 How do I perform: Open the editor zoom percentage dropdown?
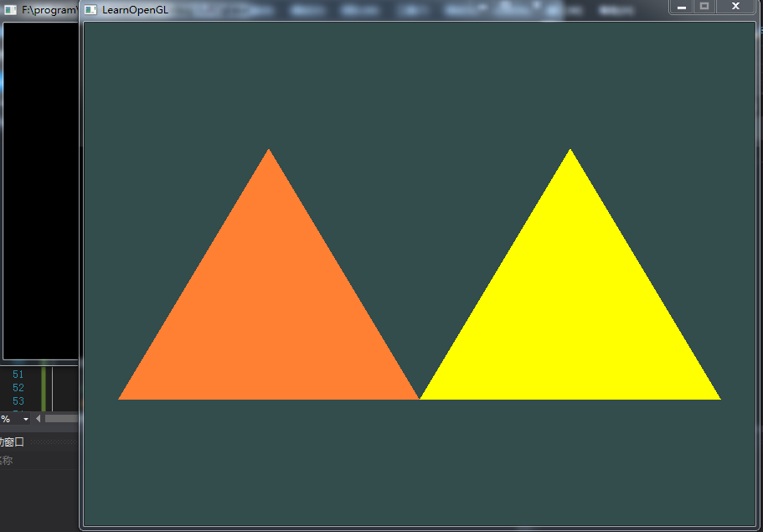click(x=26, y=419)
